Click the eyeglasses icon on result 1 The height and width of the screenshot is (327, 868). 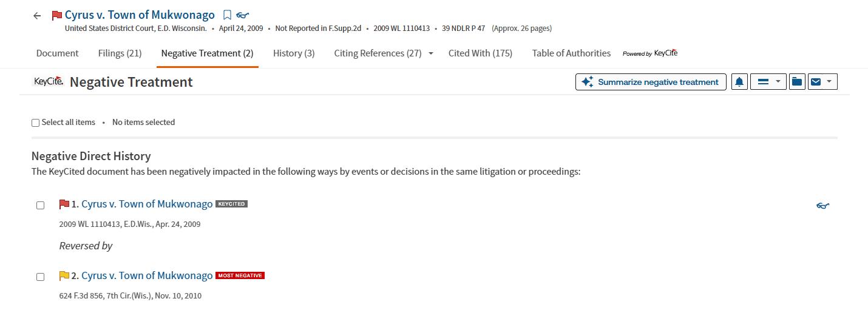click(822, 206)
